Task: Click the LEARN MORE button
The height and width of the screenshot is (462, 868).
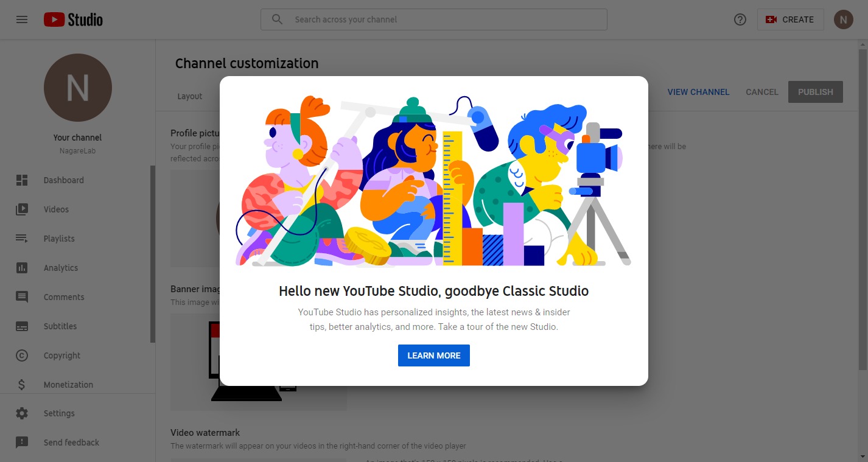Action: [434, 355]
